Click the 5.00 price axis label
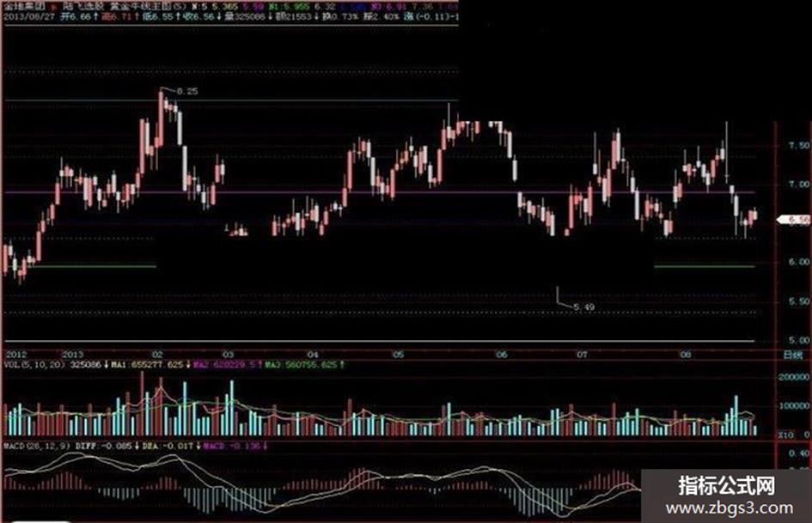Viewport: 812px width, 523px height. point(798,340)
